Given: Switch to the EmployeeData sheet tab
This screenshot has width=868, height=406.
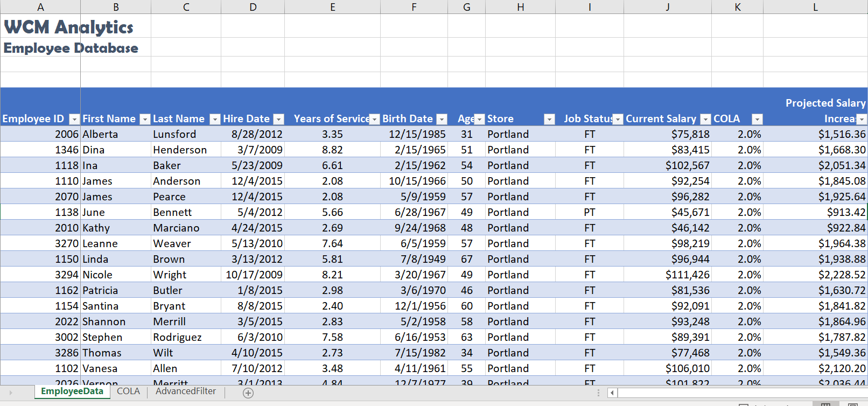Looking at the screenshot, I should 72,391.
